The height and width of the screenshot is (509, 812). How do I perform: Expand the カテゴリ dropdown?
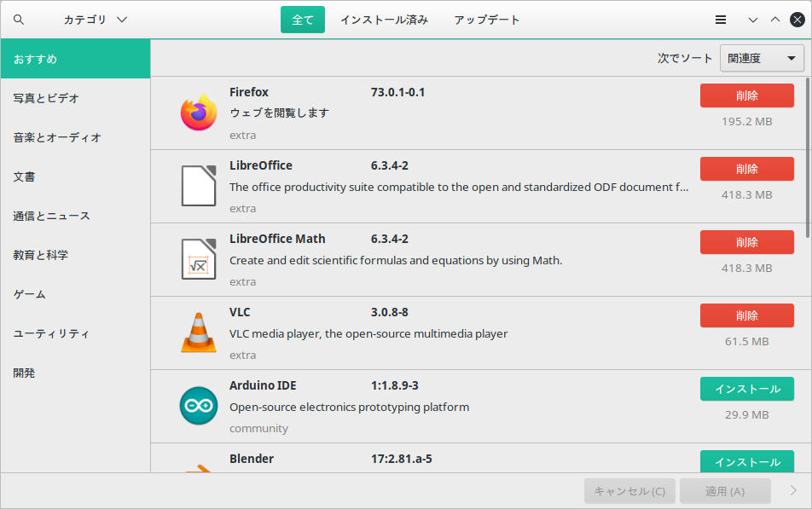pos(96,20)
